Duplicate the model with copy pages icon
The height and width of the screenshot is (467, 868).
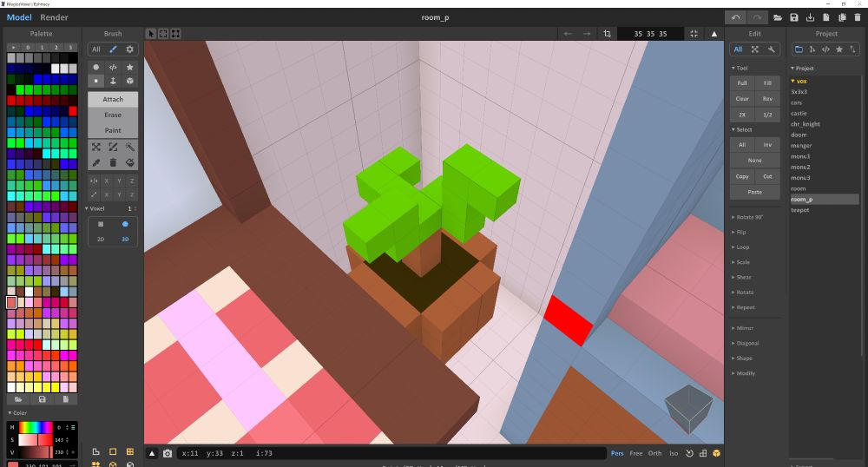pyautogui.click(x=842, y=17)
